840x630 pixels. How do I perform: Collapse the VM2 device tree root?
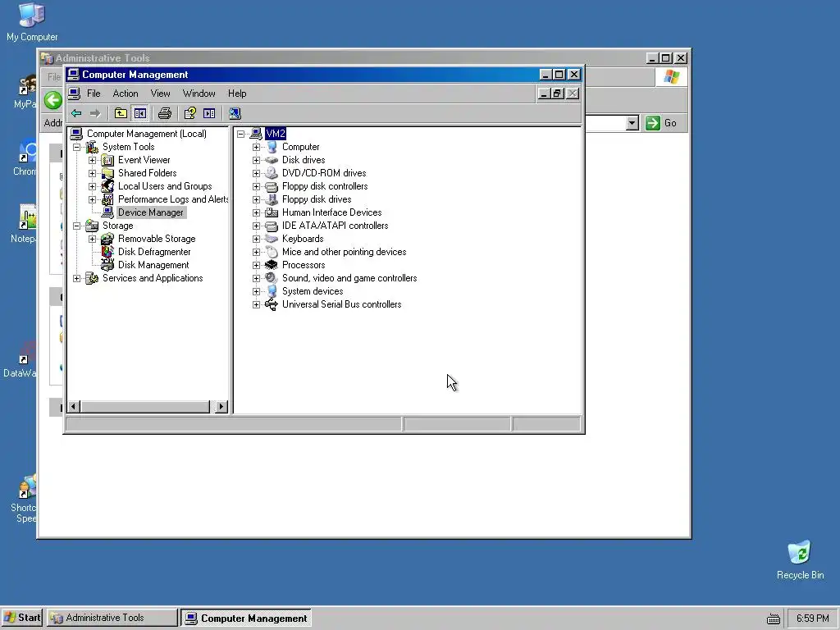tap(240, 134)
